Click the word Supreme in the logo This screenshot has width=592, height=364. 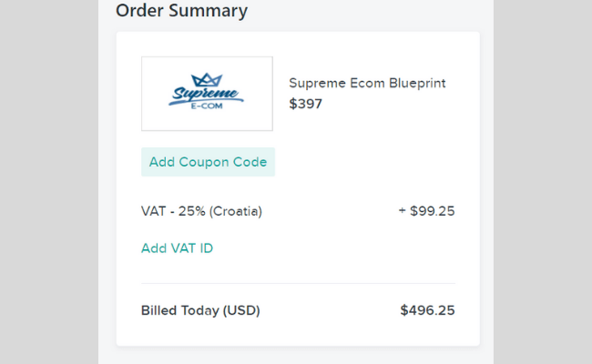click(x=206, y=94)
